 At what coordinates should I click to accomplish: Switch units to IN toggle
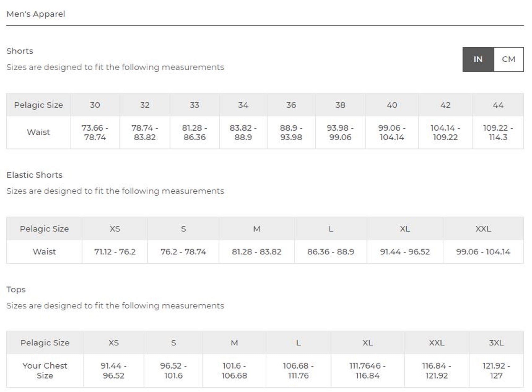(478, 59)
